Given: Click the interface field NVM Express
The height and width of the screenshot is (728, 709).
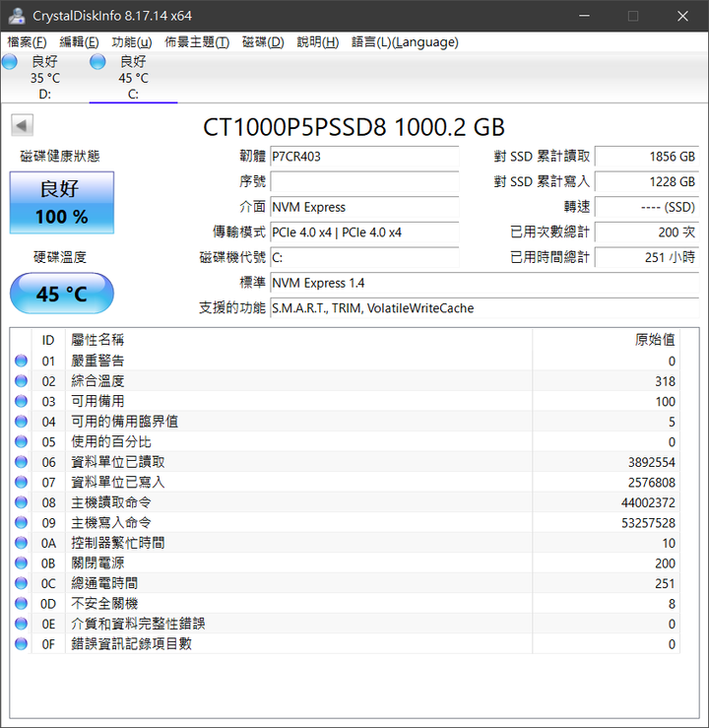Looking at the screenshot, I should coord(364,207).
